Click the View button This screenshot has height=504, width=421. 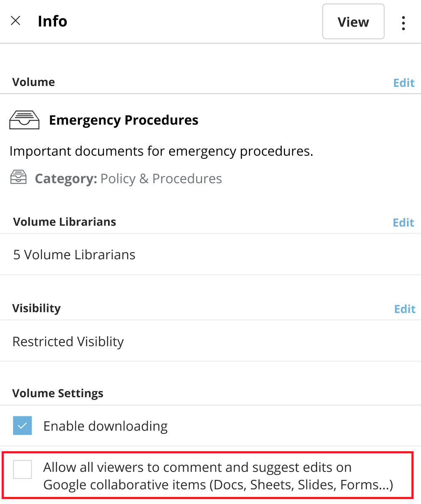353,22
